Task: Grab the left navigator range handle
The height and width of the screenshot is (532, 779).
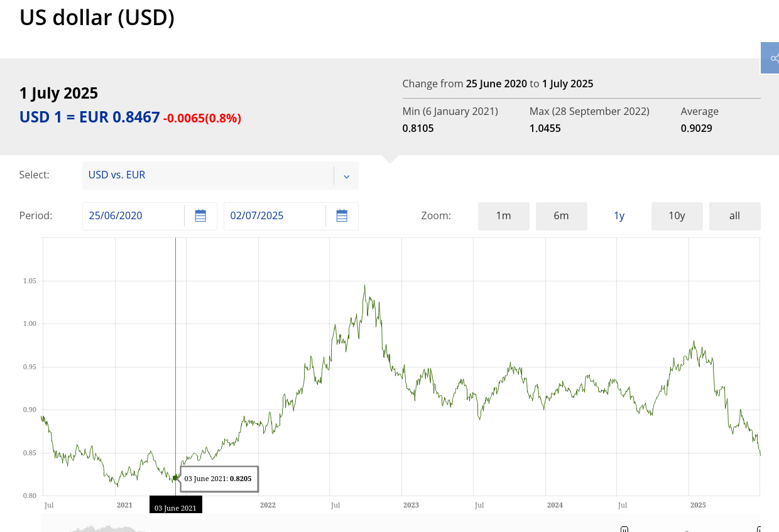Action: click(624, 529)
